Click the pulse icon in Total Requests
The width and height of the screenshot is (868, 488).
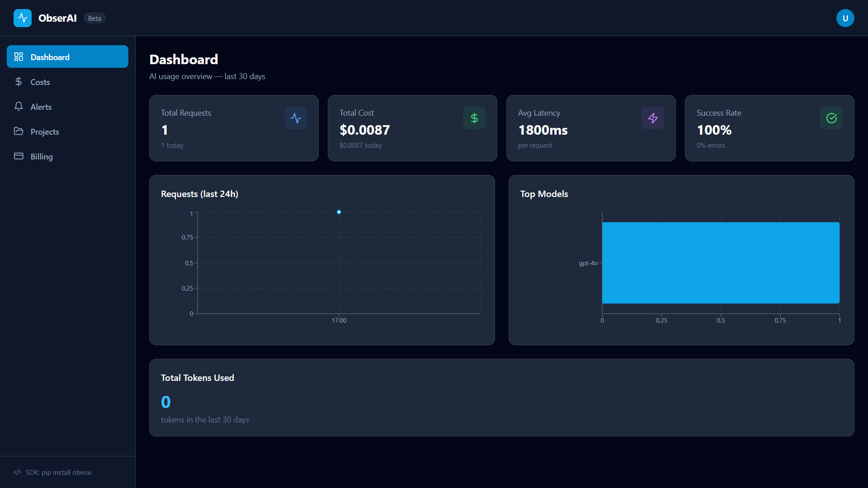click(x=296, y=118)
